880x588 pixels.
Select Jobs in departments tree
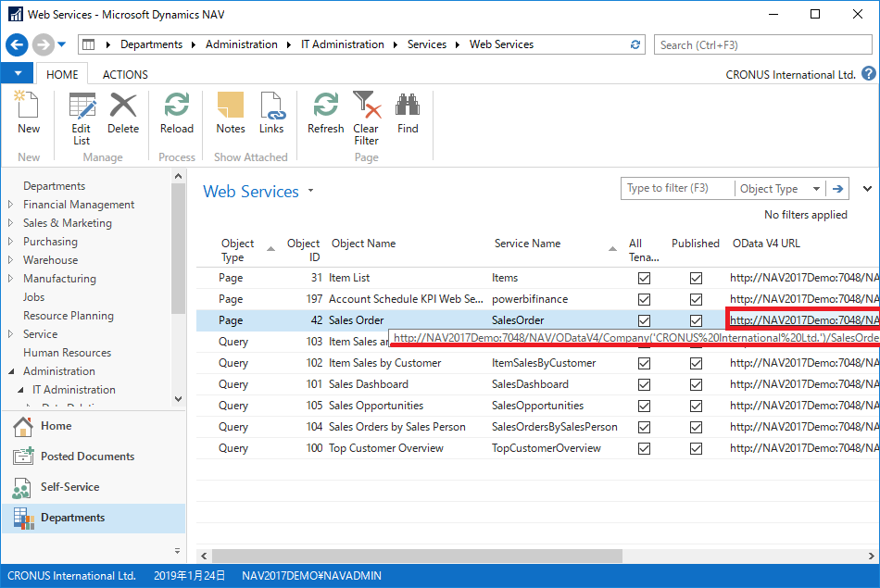click(x=33, y=297)
